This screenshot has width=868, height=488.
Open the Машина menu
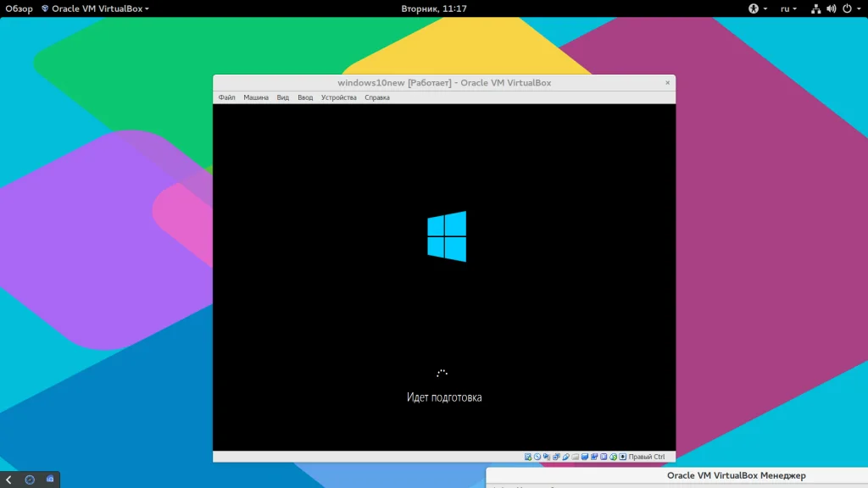pyautogui.click(x=256, y=97)
